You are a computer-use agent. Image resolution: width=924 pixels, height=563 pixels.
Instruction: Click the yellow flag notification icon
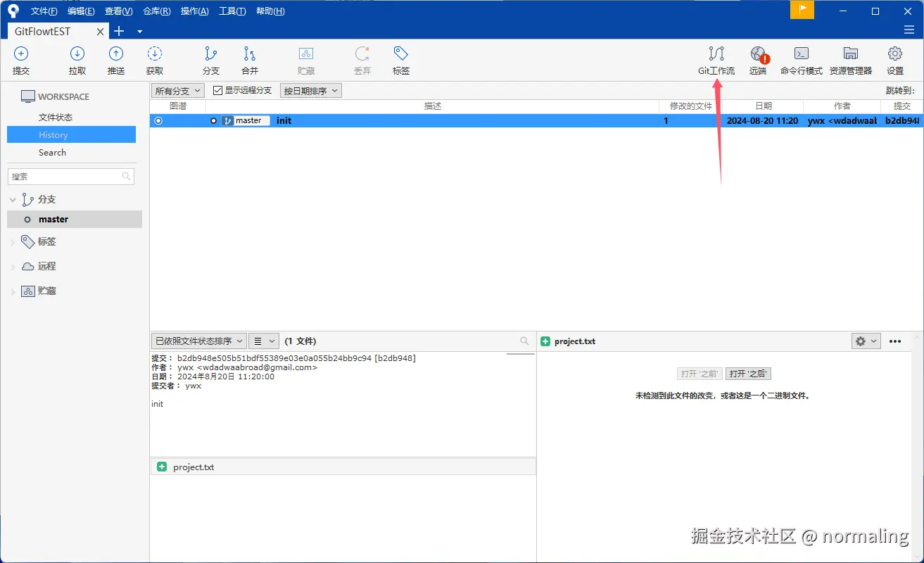pyautogui.click(x=802, y=10)
